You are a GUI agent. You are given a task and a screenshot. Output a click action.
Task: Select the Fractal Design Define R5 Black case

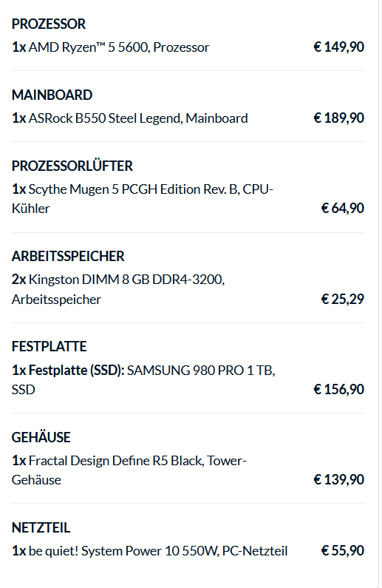pos(129,470)
